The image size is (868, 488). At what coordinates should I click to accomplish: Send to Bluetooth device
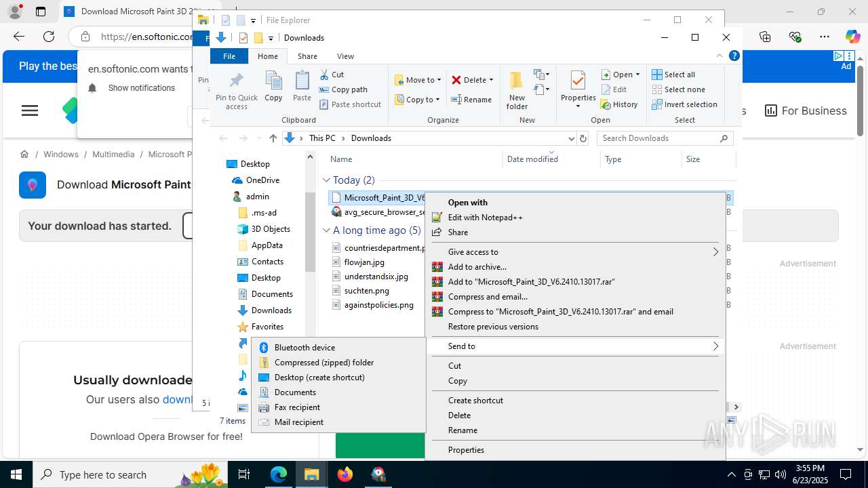pos(338,348)
